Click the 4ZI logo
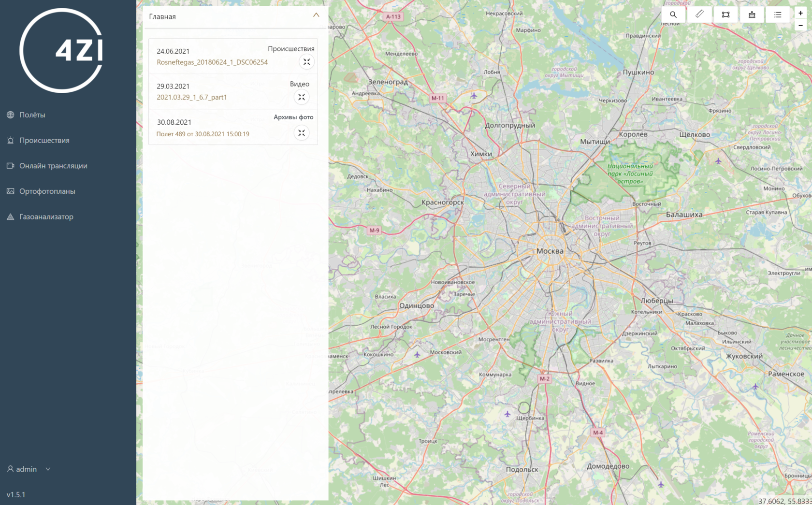The width and height of the screenshot is (812, 505). (61, 50)
